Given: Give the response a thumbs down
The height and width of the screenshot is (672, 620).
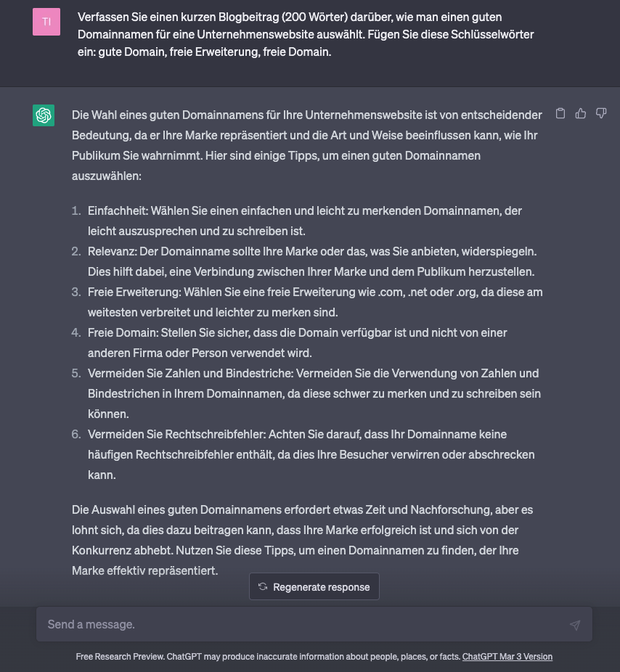Looking at the screenshot, I should (x=601, y=113).
